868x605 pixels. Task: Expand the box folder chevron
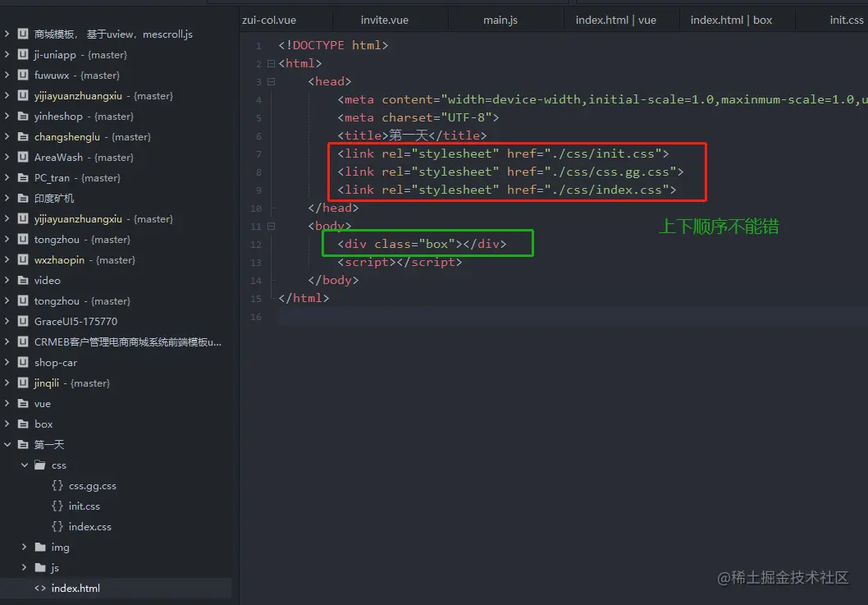pyautogui.click(x=7, y=424)
